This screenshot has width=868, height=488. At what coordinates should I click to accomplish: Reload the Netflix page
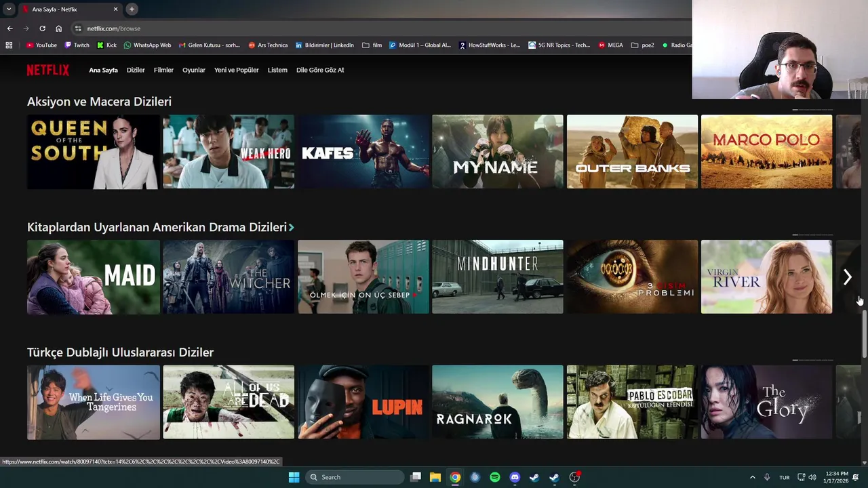pos(42,28)
